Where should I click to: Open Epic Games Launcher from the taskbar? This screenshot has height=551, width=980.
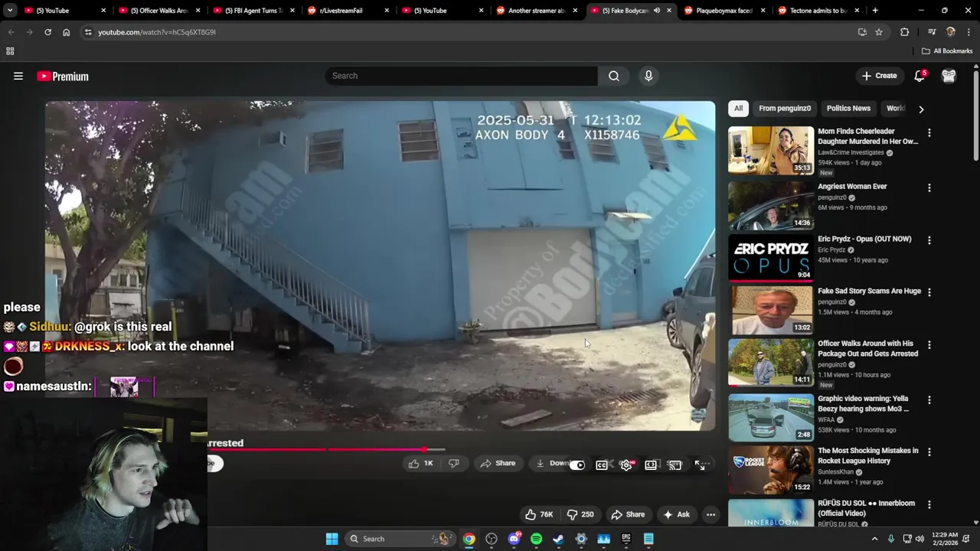coord(626,539)
